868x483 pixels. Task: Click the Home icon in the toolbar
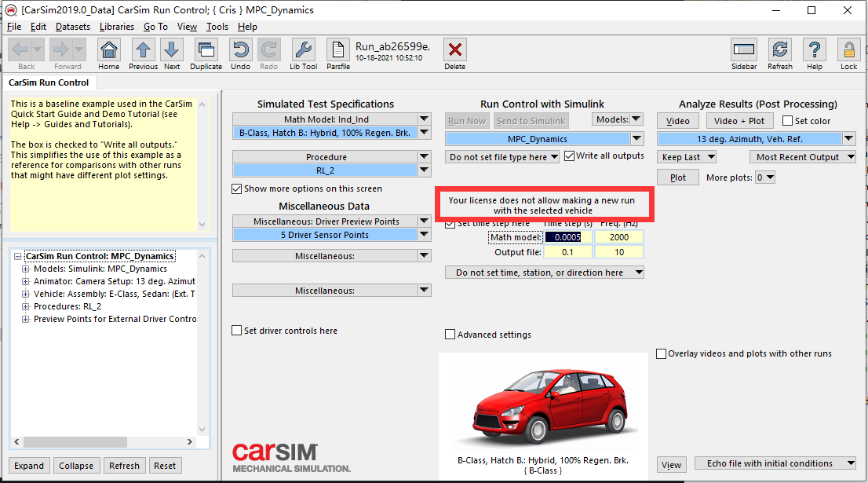point(108,49)
